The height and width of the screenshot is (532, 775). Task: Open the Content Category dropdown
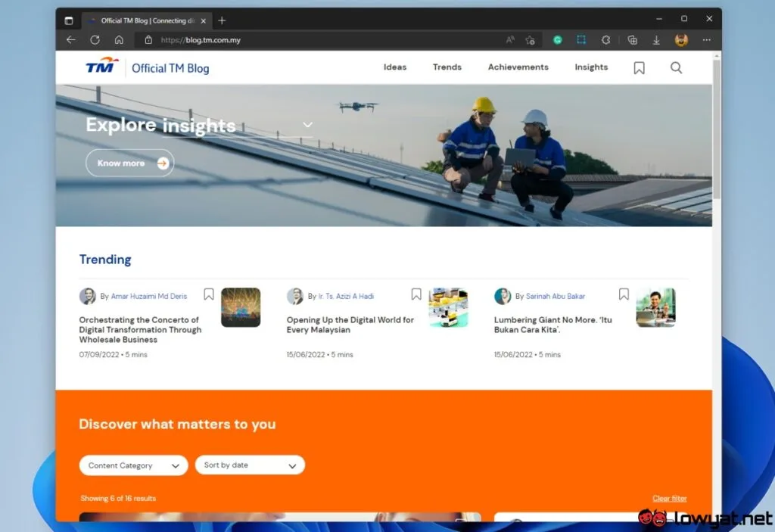(x=133, y=465)
